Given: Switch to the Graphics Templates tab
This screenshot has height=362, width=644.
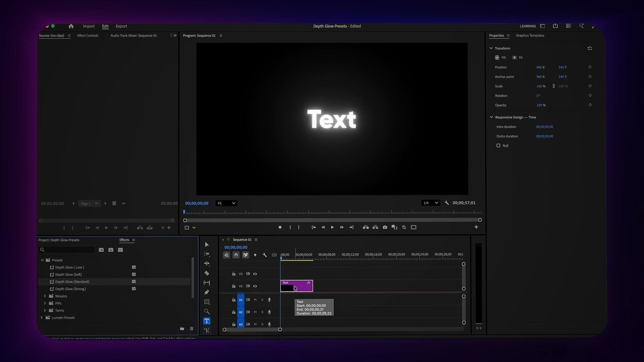Looking at the screenshot, I should [530, 36].
